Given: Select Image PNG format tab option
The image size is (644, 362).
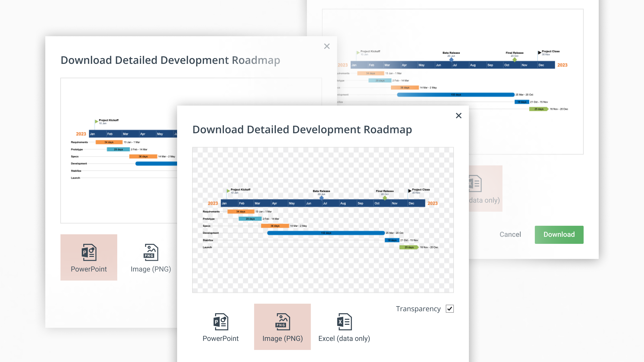Looking at the screenshot, I should point(282,326).
